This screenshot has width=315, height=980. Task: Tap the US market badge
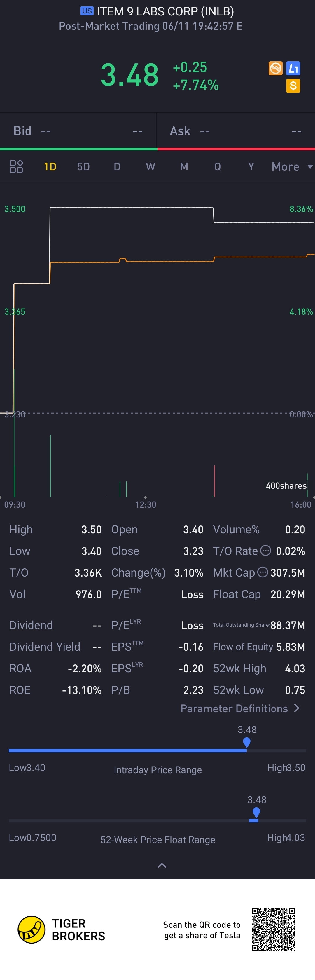click(87, 11)
